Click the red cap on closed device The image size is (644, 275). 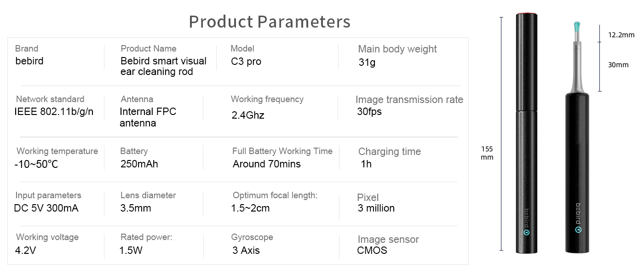point(526,14)
